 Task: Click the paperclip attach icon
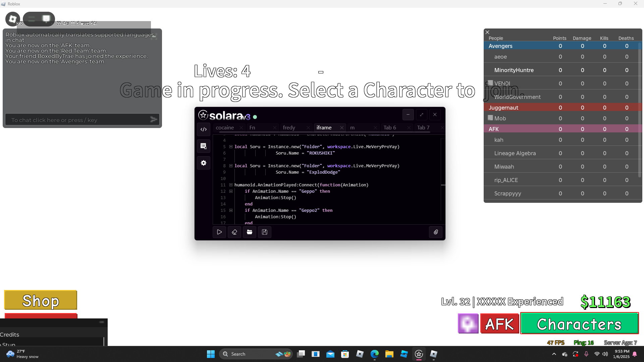pos(436,232)
